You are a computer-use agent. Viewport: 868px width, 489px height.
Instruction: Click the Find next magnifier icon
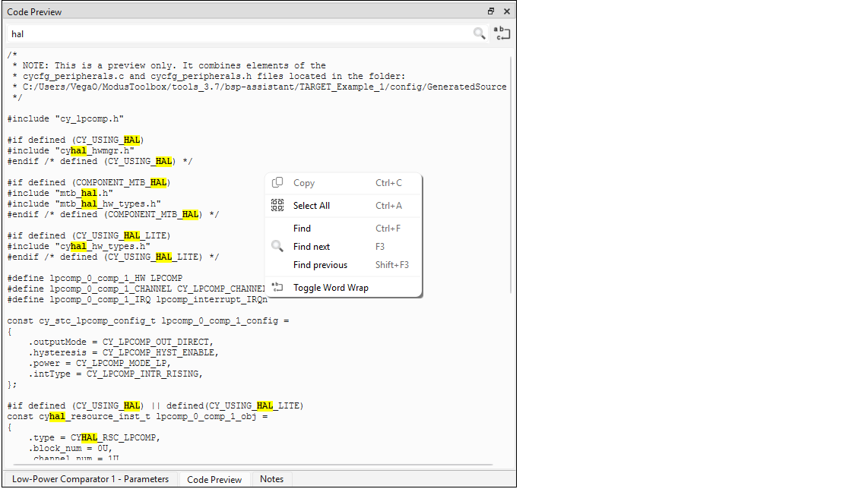277,247
